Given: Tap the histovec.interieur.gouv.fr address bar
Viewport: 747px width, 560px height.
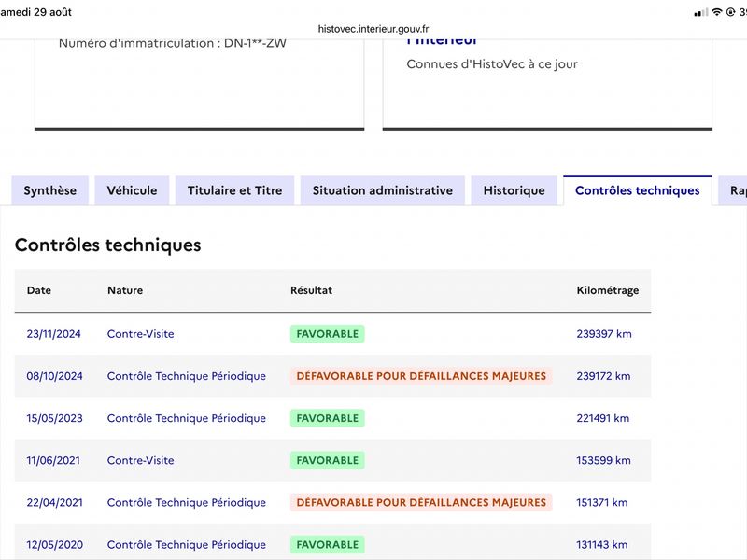Looking at the screenshot, I should click(x=373, y=29).
